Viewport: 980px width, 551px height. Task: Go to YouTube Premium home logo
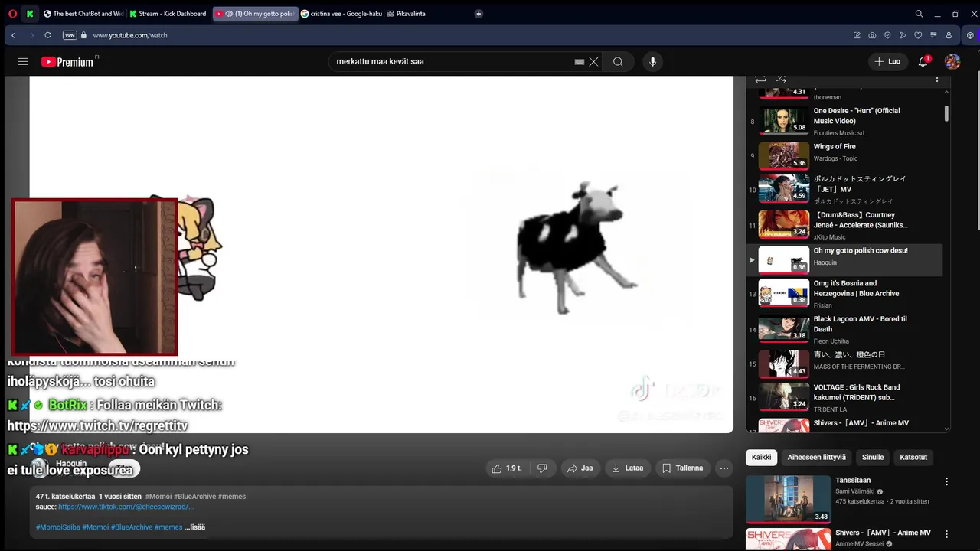click(67, 62)
